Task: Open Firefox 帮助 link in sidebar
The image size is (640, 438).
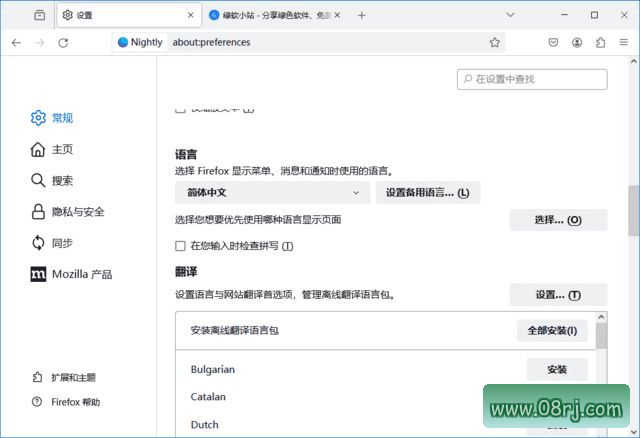Action: (66, 402)
